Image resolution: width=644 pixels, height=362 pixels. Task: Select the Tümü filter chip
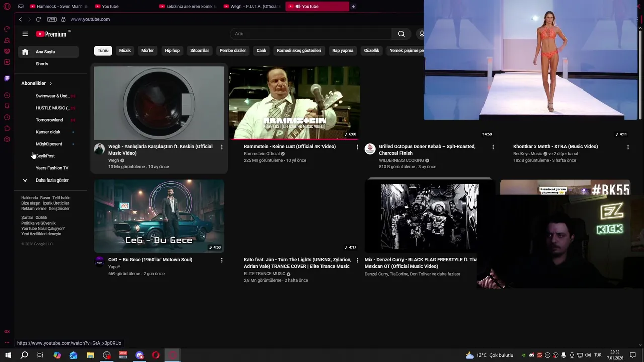pyautogui.click(x=103, y=50)
